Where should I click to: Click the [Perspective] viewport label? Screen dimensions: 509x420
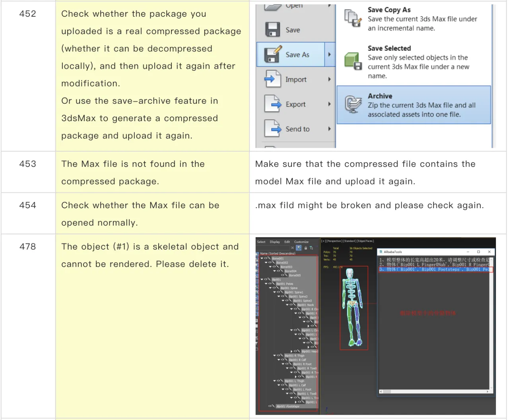tap(333, 241)
